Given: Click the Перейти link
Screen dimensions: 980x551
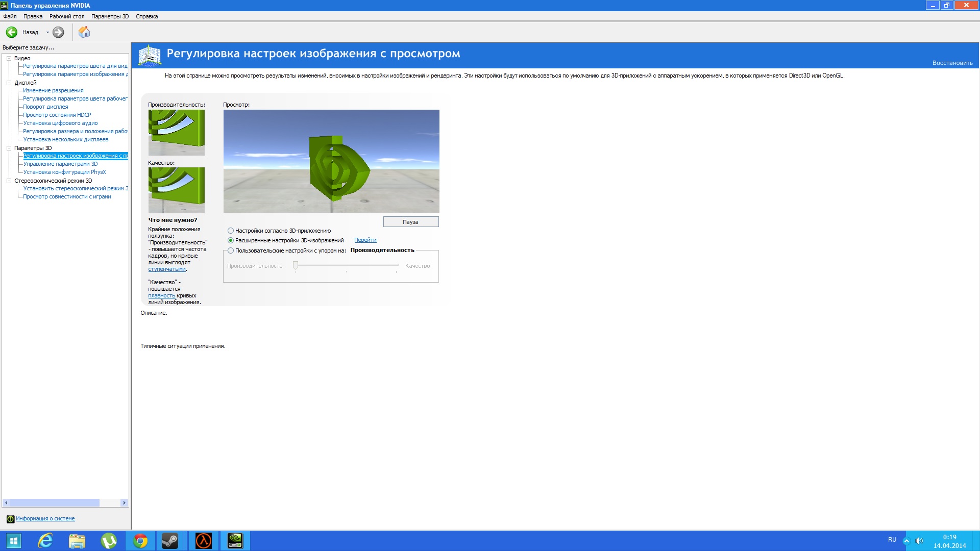Looking at the screenshot, I should pyautogui.click(x=365, y=240).
